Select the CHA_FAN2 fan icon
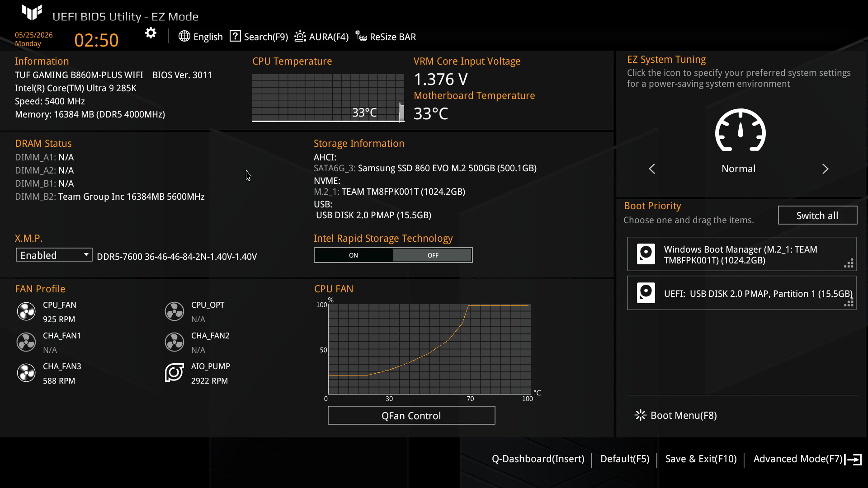The image size is (868, 488). 175,342
